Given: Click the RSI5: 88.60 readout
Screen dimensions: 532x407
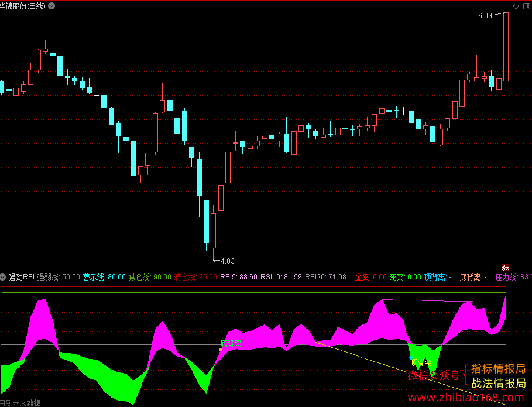Looking at the screenshot, I should [239, 277].
